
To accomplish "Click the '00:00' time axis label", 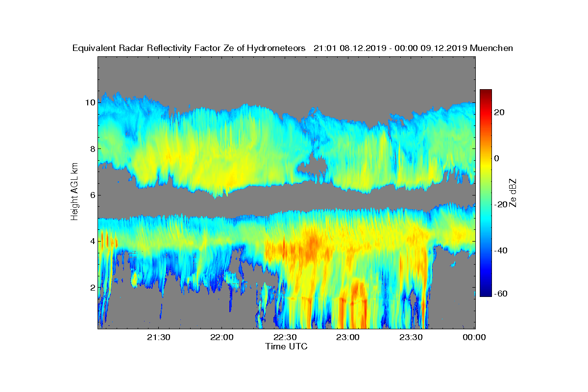I will coord(474,337).
